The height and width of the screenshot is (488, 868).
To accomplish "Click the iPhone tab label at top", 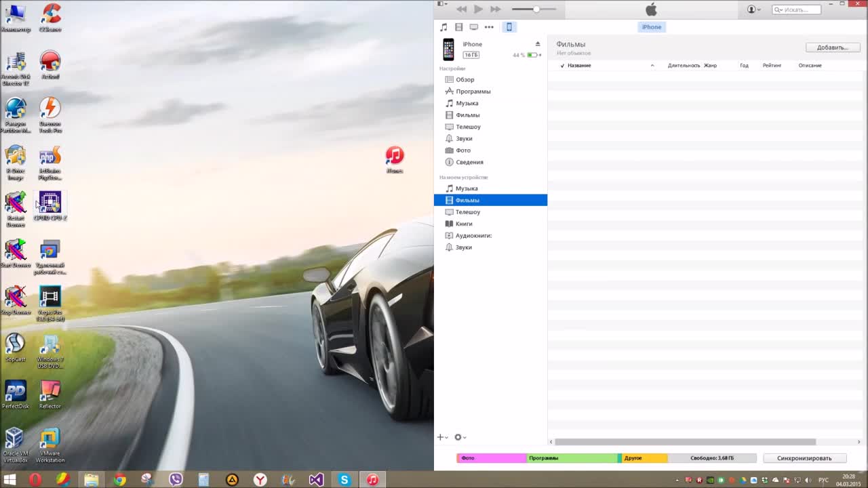I will 652,27.
